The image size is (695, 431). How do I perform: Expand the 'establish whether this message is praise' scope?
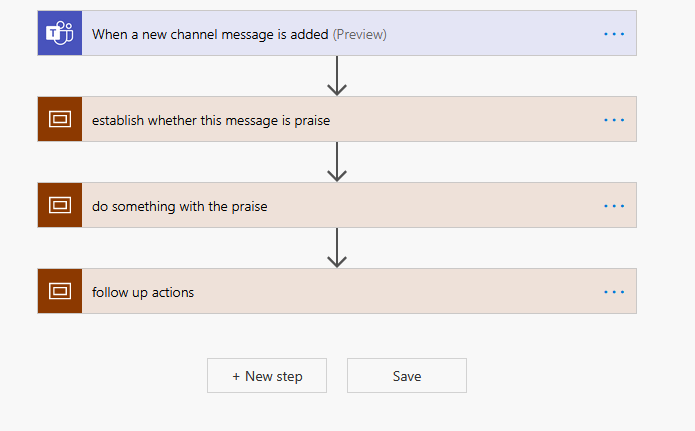pyautogui.click(x=211, y=120)
